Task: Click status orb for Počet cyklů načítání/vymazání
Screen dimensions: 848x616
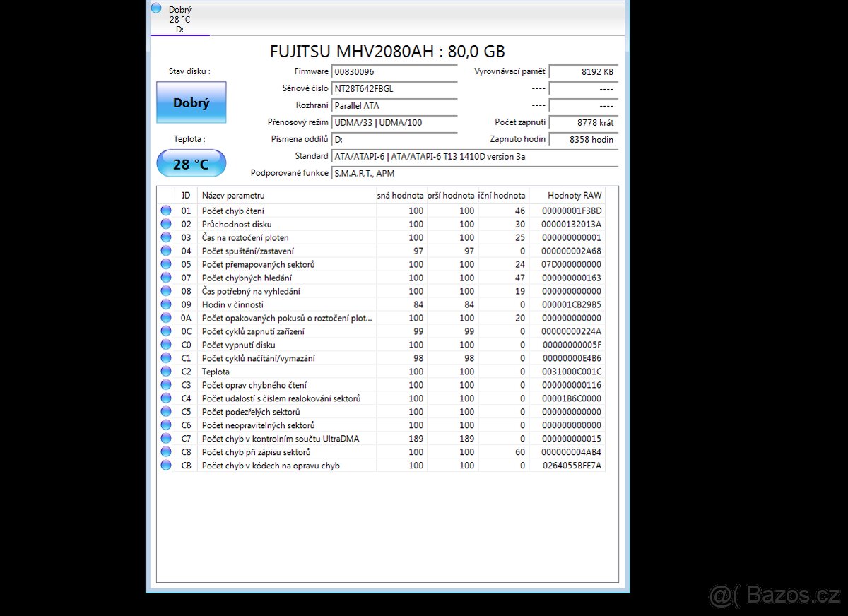Action: click(x=166, y=358)
